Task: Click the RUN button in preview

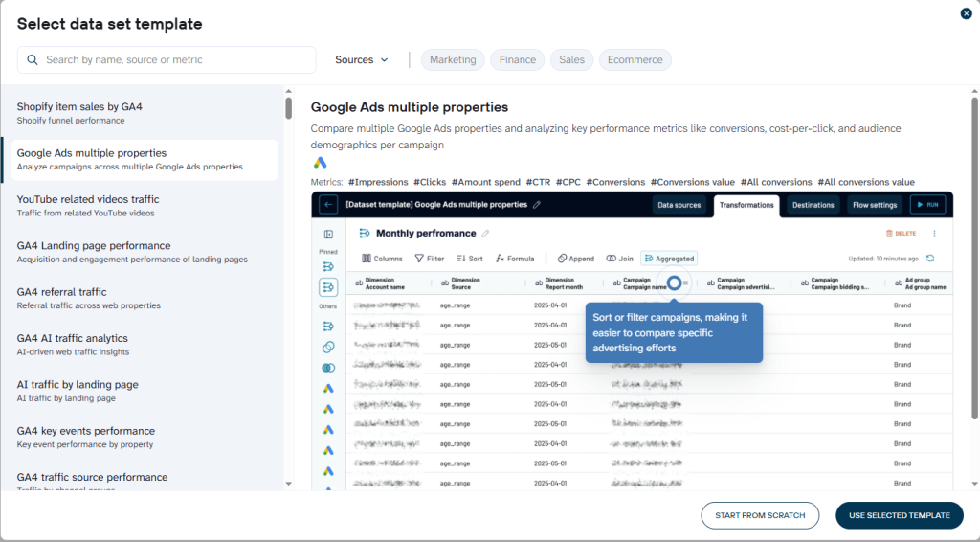Action: point(927,205)
